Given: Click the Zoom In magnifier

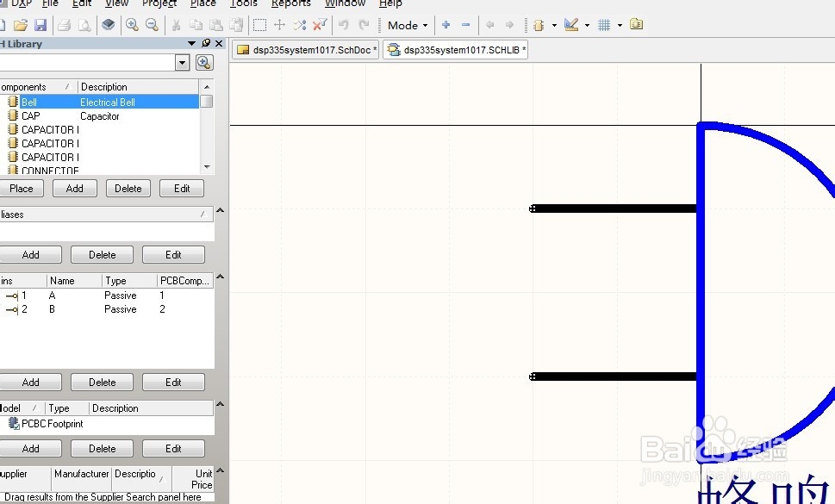Looking at the screenshot, I should (x=132, y=25).
